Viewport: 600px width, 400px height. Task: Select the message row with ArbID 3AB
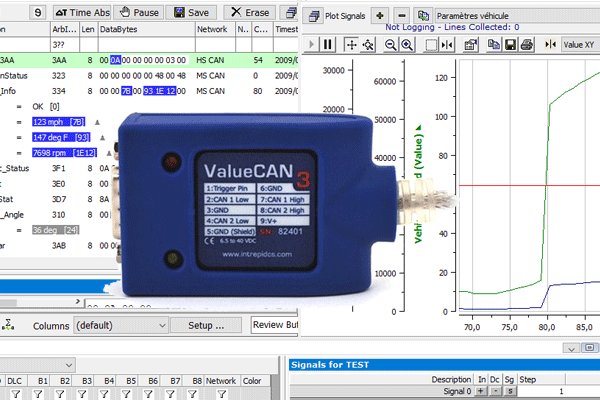[59, 246]
